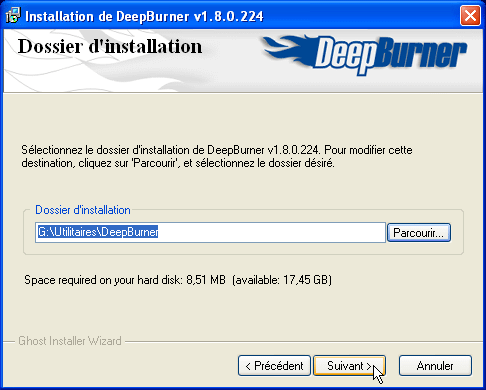This screenshot has width=486, height=390.
Task: Click the 'Sélectionnez le dossier d'installation' instruction text
Action: coord(217,157)
